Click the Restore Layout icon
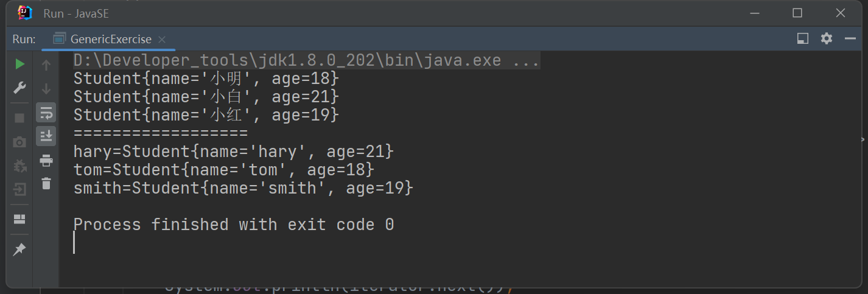The height and width of the screenshot is (294, 868). 19,219
